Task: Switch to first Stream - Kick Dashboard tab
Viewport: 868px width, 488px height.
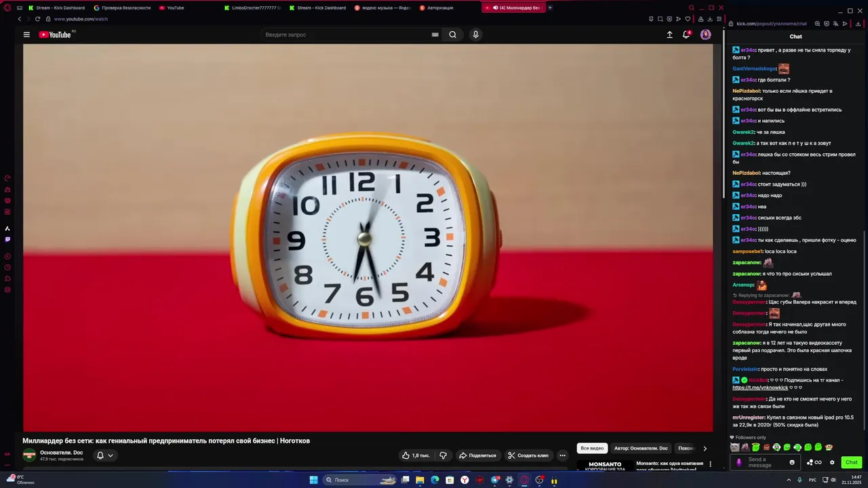Action: [x=56, y=7]
